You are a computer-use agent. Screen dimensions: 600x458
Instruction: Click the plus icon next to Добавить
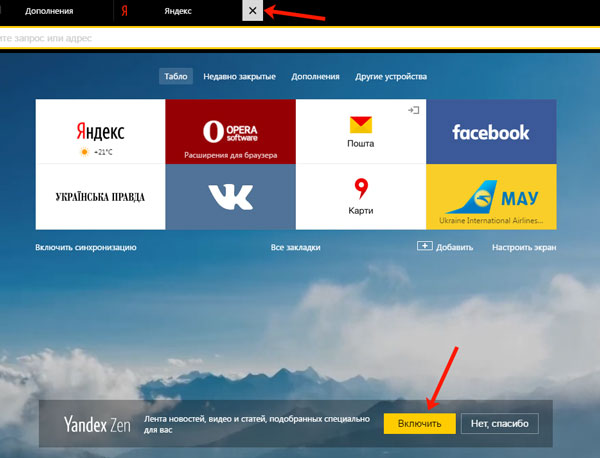point(424,246)
